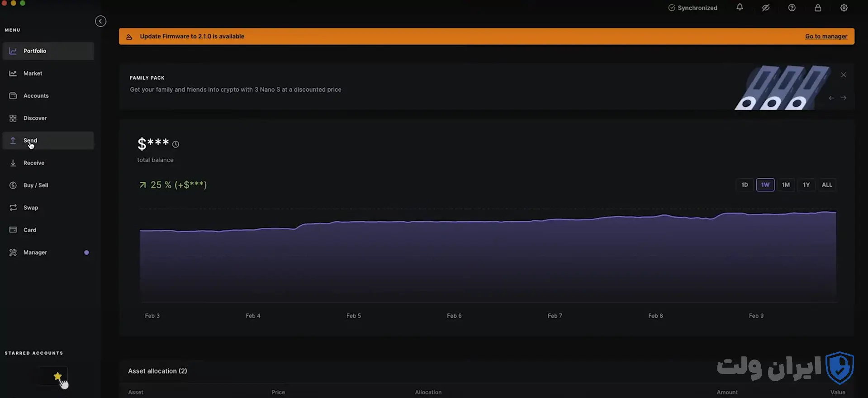Viewport: 868px width, 398px height.
Task: Click the clock icon beside total balance
Action: 175,144
